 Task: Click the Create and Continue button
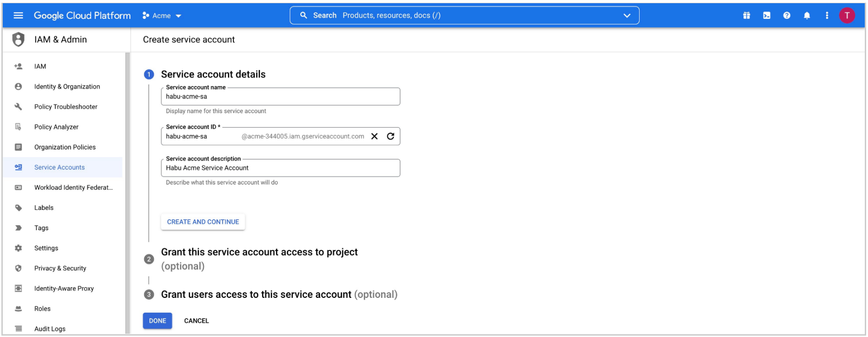click(203, 222)
